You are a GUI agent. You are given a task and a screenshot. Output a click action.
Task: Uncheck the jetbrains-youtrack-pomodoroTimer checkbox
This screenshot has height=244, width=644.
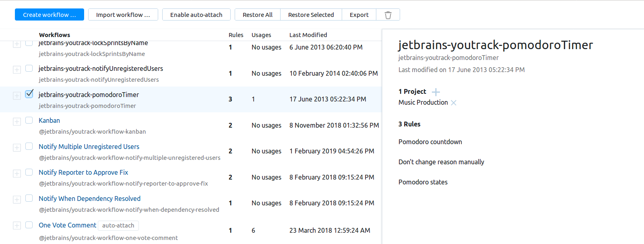coord(29,94)
